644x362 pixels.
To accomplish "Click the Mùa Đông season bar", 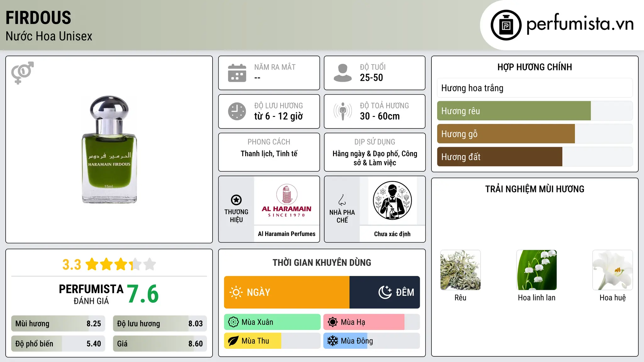I will pyautogui.click(x=371, y=341).
